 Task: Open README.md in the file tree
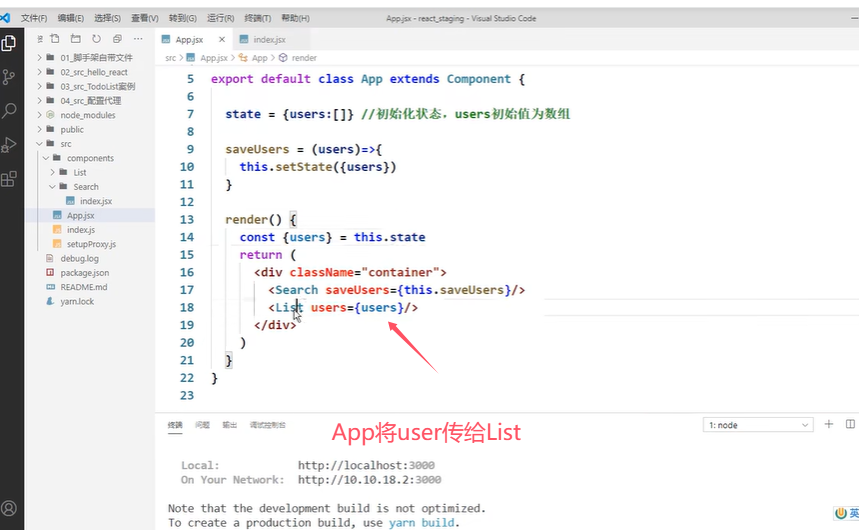point(84,287)
